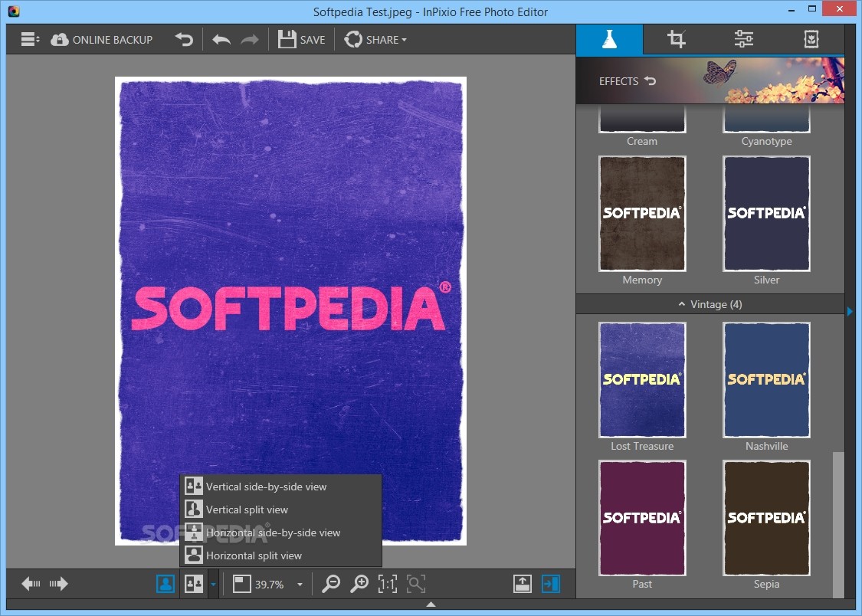
Task: Undo the last action
Action: pyautogui.click(x=221, y=40)
